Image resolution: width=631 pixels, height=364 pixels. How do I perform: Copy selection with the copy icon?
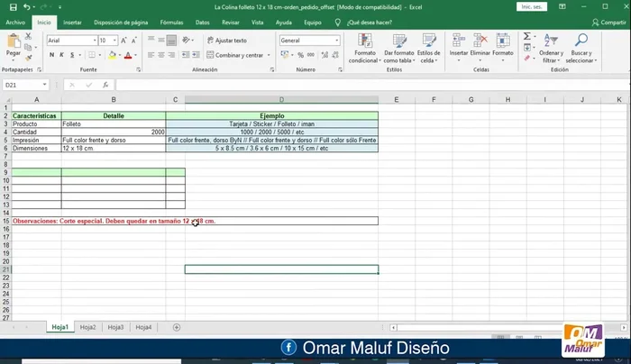(x=28, y=47)
